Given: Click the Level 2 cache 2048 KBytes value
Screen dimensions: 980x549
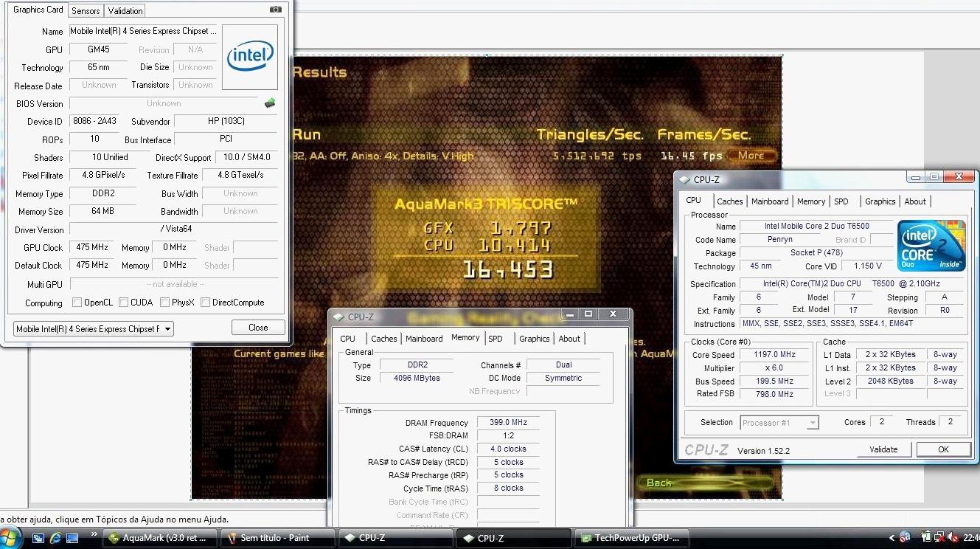Looking at the screenshot, I should click(x=891, y=381).
